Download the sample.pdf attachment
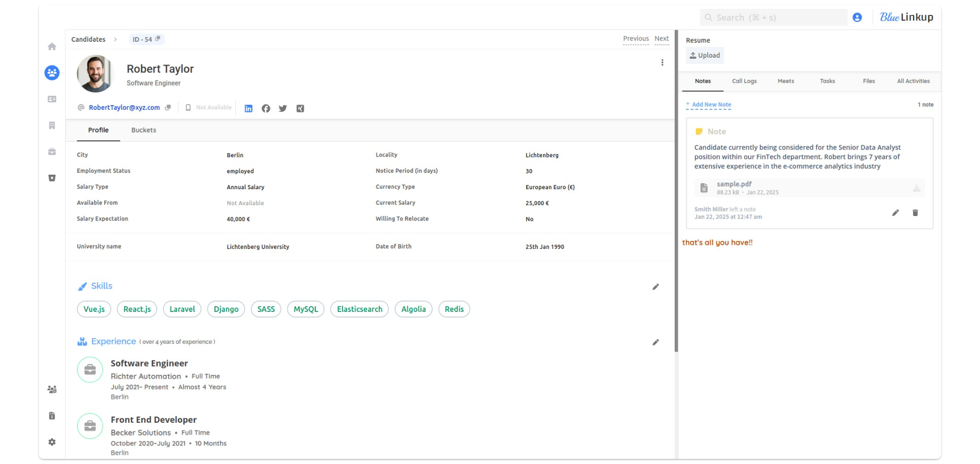The width and height of the screenshot is (980, 464). [x=917, y=188]
